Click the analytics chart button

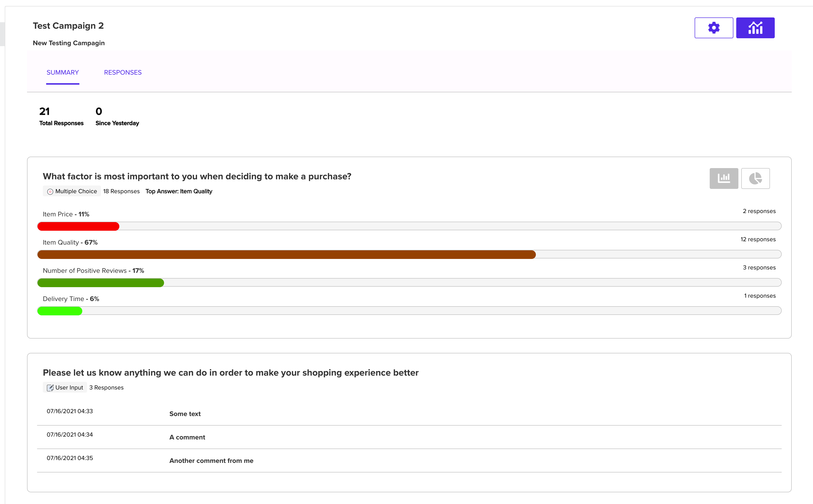click(755, 28)
